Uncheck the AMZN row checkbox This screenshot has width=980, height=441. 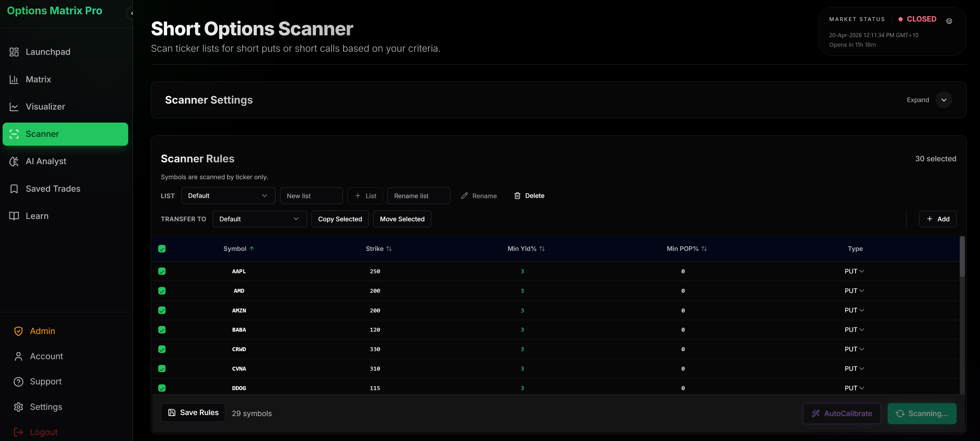162,310
